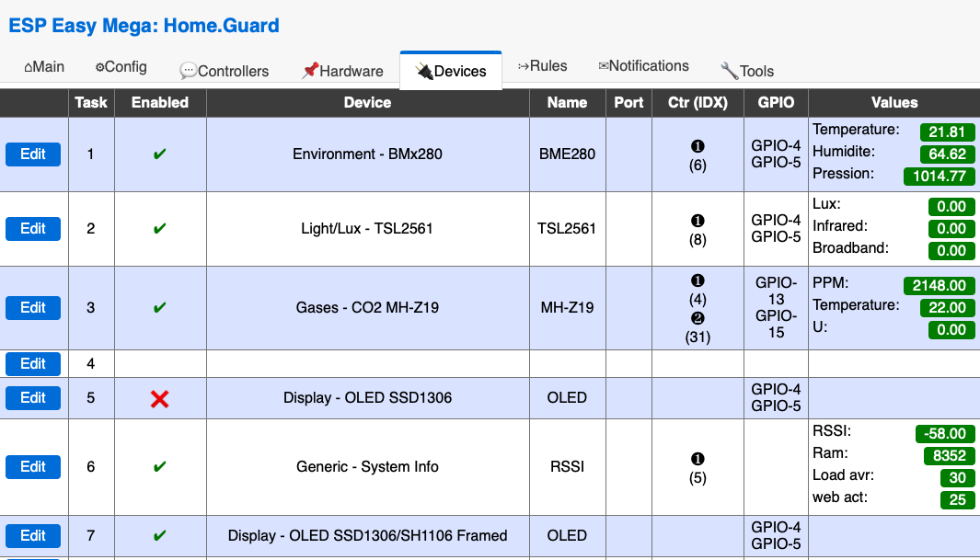Click controller 2 badge in MH-Z19 row
The image size is (980, 560).
(x=698, y=318)
